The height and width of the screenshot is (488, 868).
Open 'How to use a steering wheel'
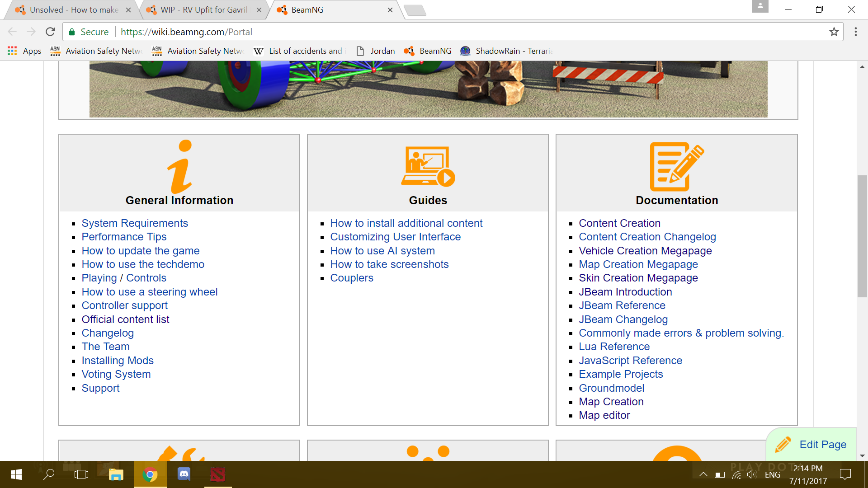coord(149,292)
